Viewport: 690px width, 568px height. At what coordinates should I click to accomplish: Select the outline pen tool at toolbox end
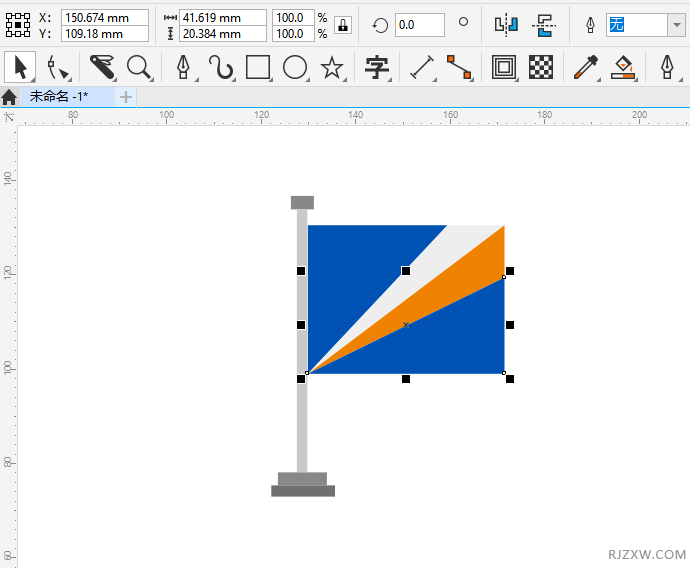(x=668, y=67)
